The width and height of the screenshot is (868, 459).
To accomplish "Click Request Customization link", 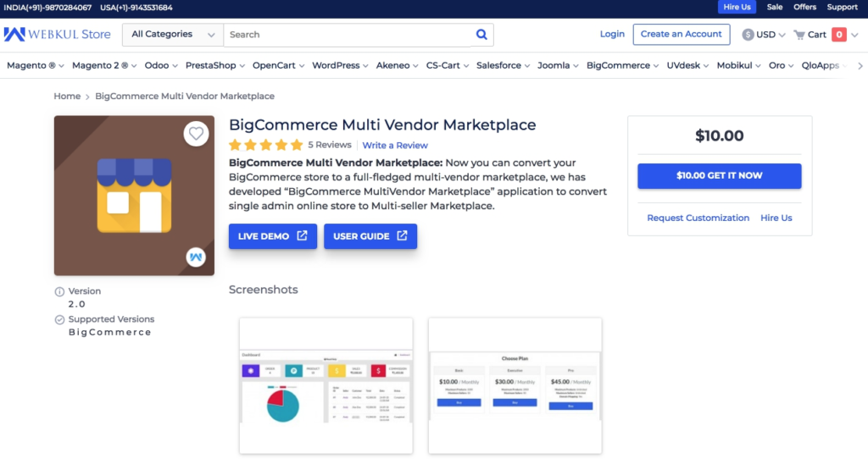I will pos(698,218).
